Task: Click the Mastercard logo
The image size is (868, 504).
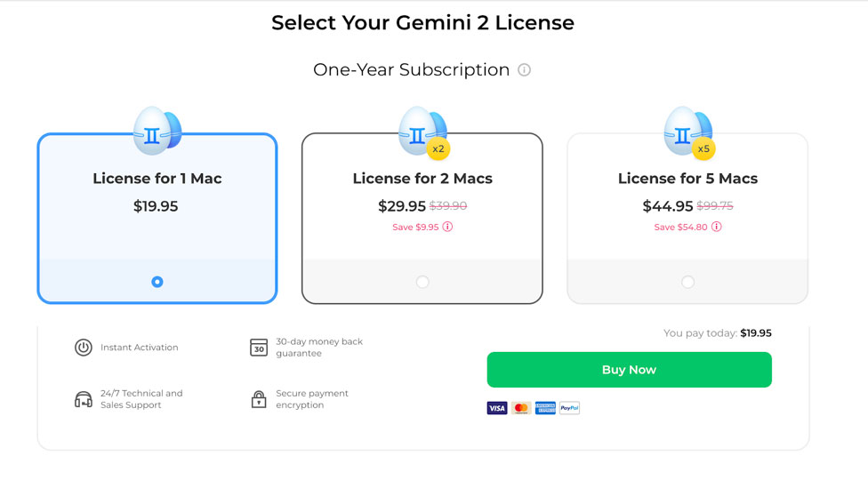Action: pyautogui.click(x=521, y=408)
